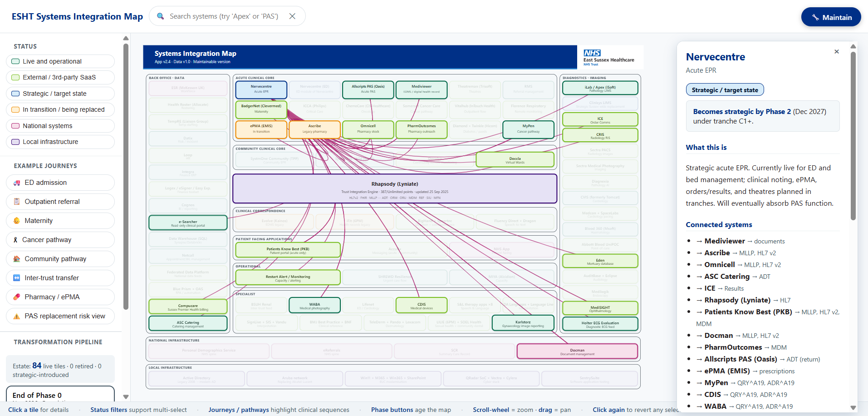Click the pill icon for Pharmacy / ePMA

pos(17,297)
